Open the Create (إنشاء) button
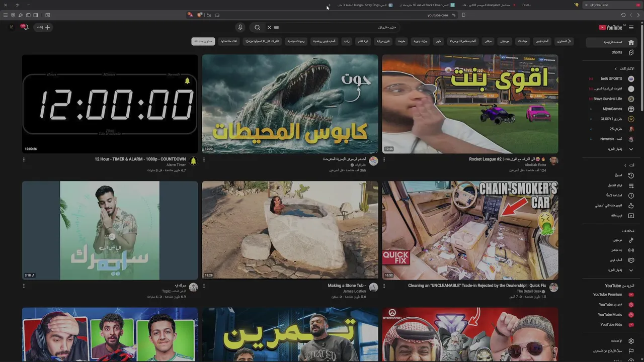The height and width of the screenshot is (362, 644). 43,27
